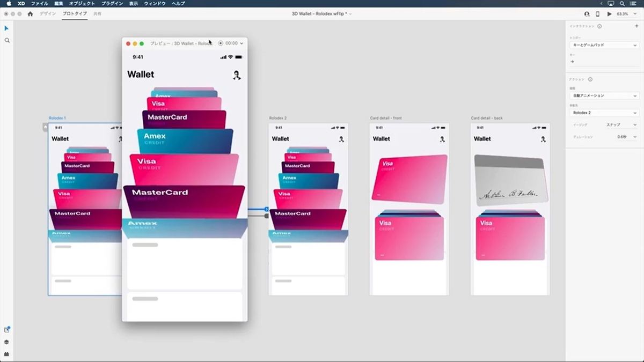
Task: Open the Libraries panel icon
Action: pos(7,329)
